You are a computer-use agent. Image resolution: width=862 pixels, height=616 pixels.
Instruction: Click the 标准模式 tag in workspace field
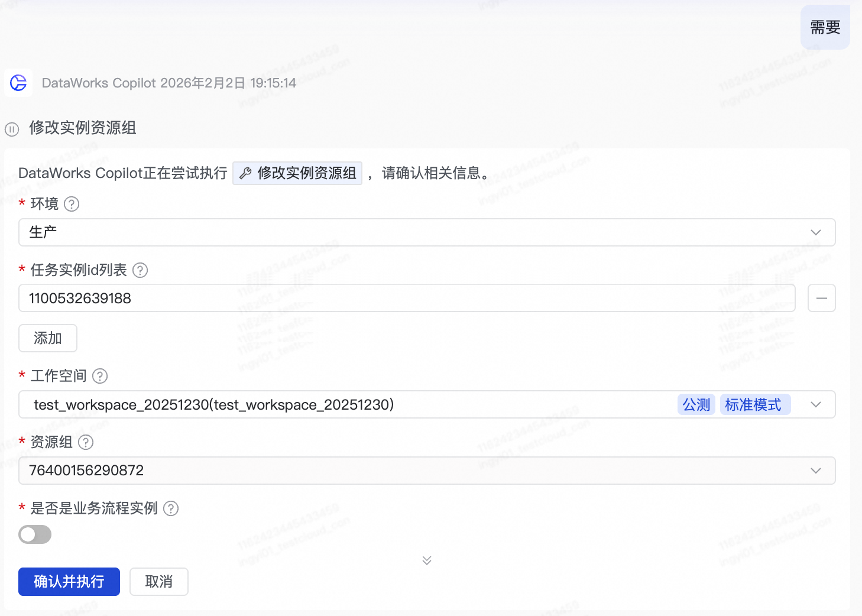(755, 404)
